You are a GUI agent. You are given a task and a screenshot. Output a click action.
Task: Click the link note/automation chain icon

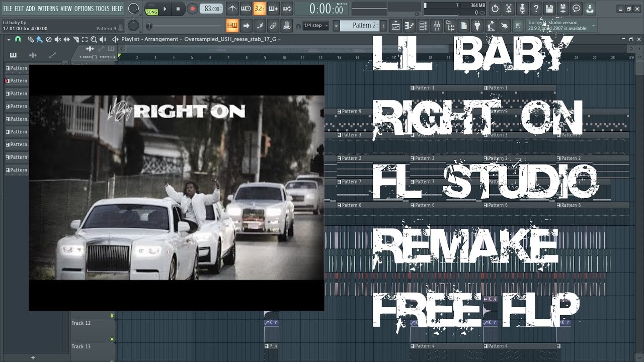pos(273,25)
